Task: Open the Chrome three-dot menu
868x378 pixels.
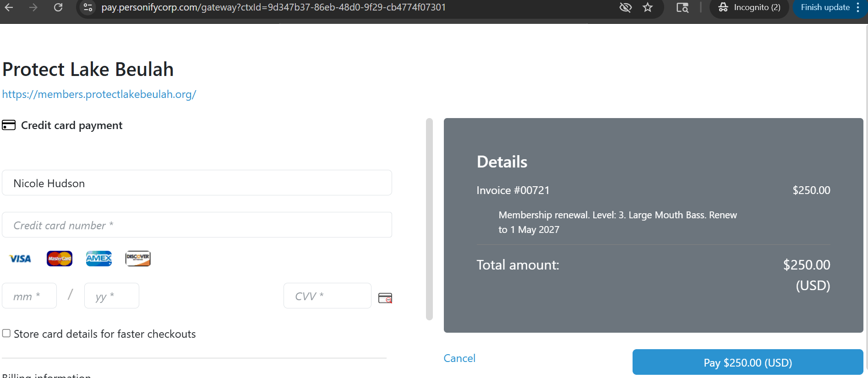Action: coord(858,7)
